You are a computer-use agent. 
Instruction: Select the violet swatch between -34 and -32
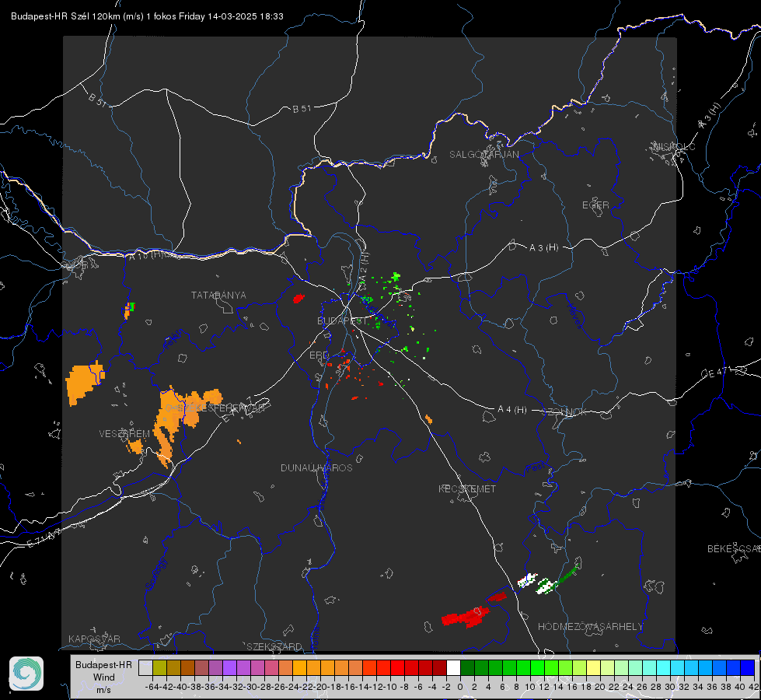[229, 667]
